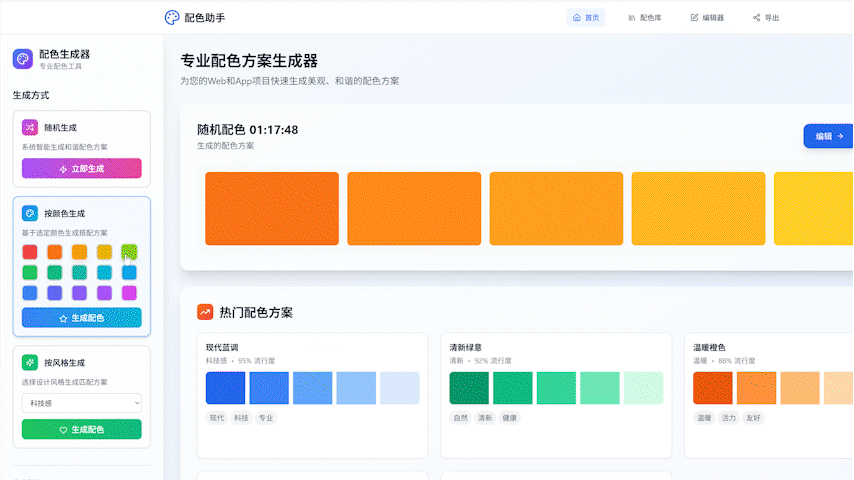This screenshot has height=480, width=854.
Task: Click the blue 编辑 button
Action: (x=828, y=136)
